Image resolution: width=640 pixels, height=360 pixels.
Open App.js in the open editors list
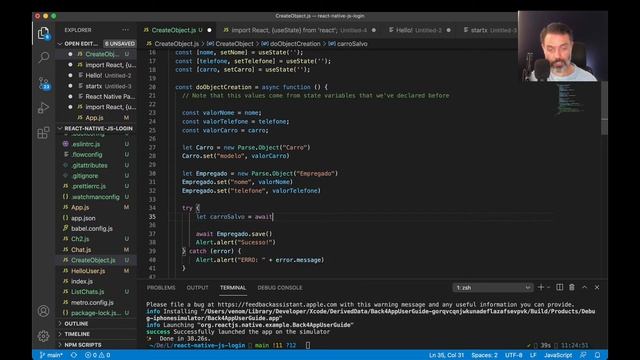pyautogui.click(x=96, y=118)
